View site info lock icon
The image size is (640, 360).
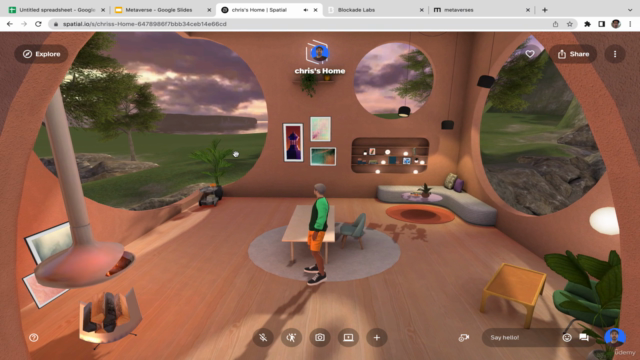click(x=56, y=24)
